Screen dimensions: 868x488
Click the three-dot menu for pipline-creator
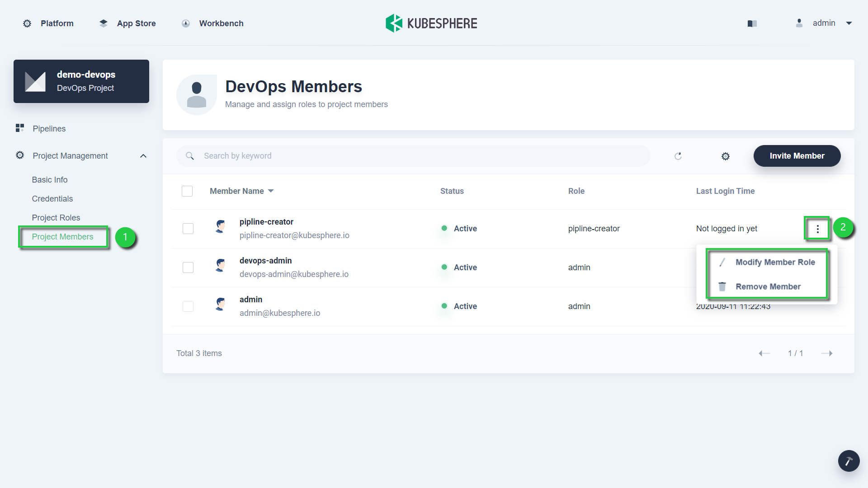click(x=817, y=229)
